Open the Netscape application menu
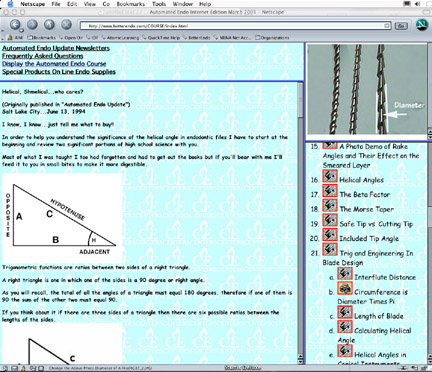 [x=33, y=4]
